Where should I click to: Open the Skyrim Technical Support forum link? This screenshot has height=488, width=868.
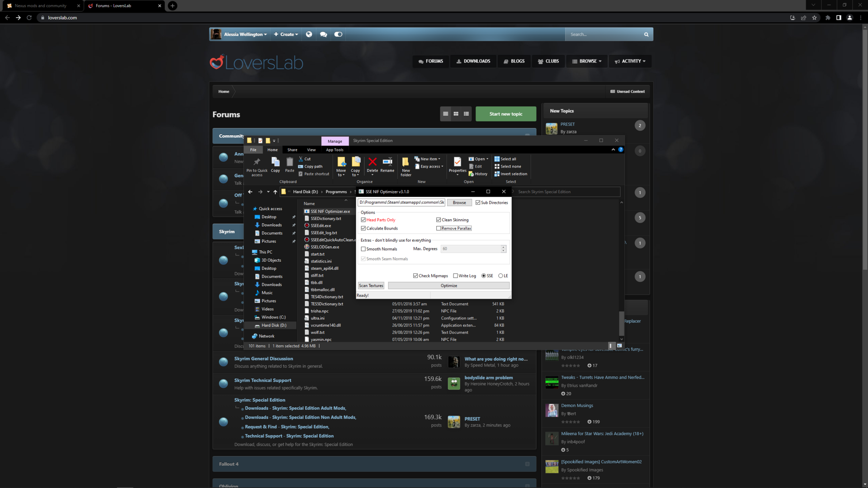tap(263, 380)
